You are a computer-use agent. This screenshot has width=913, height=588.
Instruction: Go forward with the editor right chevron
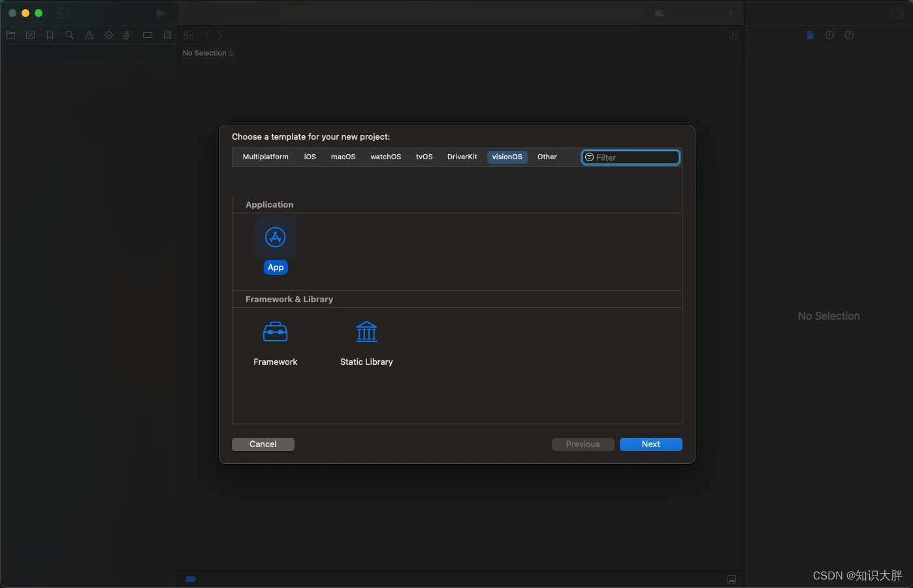(219, 35)
